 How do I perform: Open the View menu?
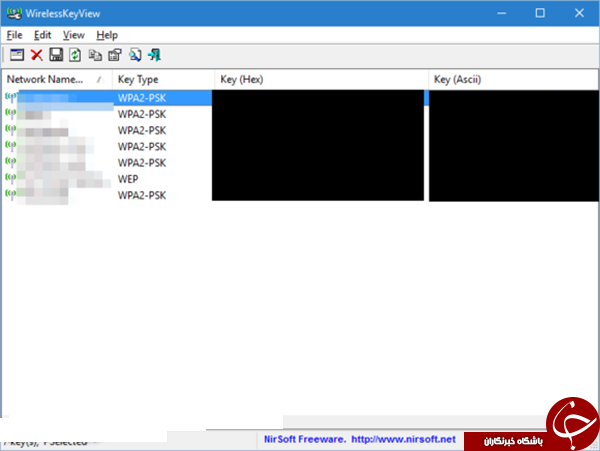pos(73,35)
